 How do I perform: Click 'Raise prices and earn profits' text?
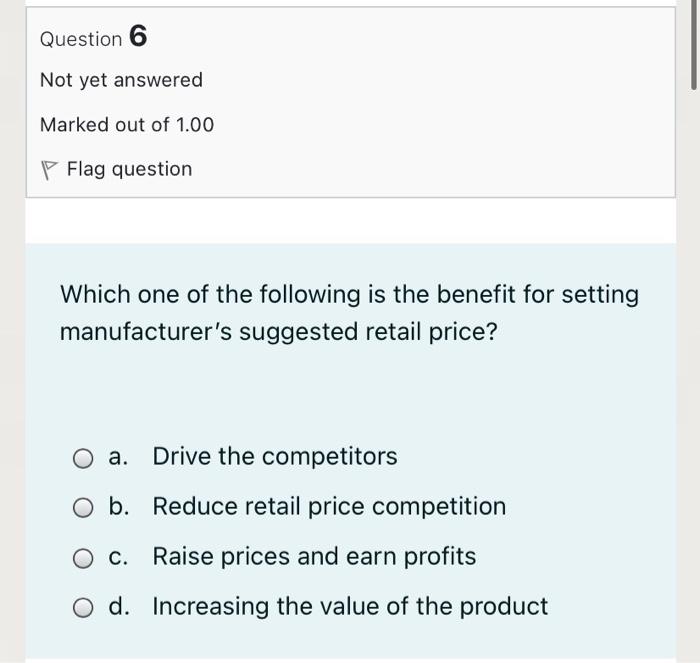(x=314, y=557)
